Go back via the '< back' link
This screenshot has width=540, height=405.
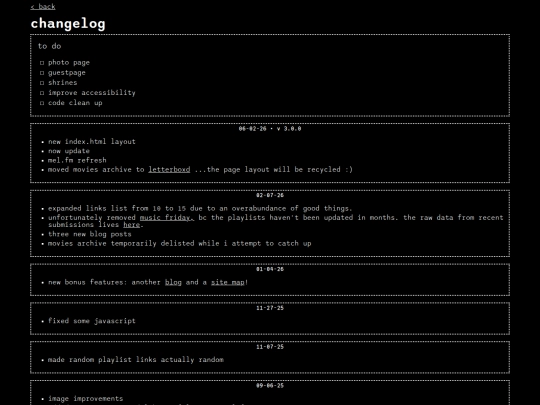pyautogui.click(x=43, y=7)
